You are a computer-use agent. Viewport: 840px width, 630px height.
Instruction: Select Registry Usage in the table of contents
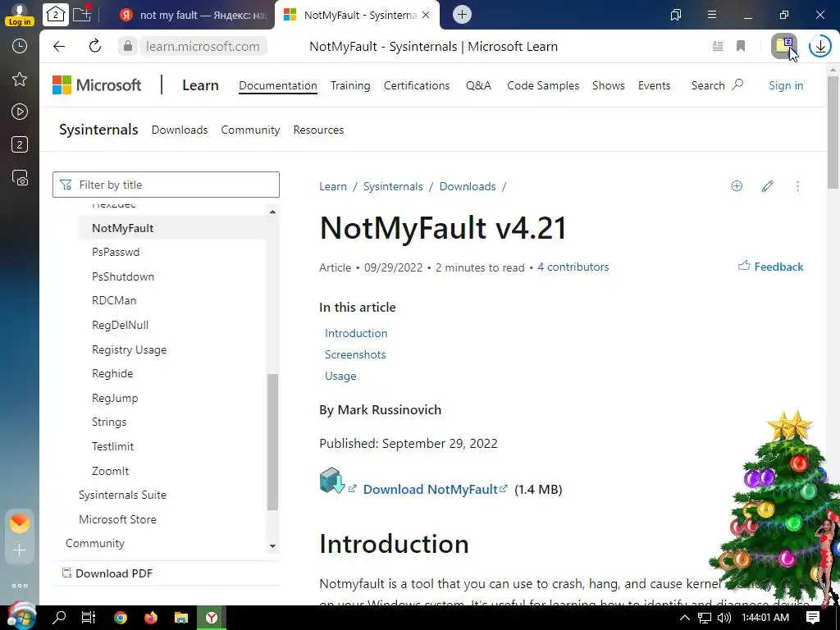[129, 349]
